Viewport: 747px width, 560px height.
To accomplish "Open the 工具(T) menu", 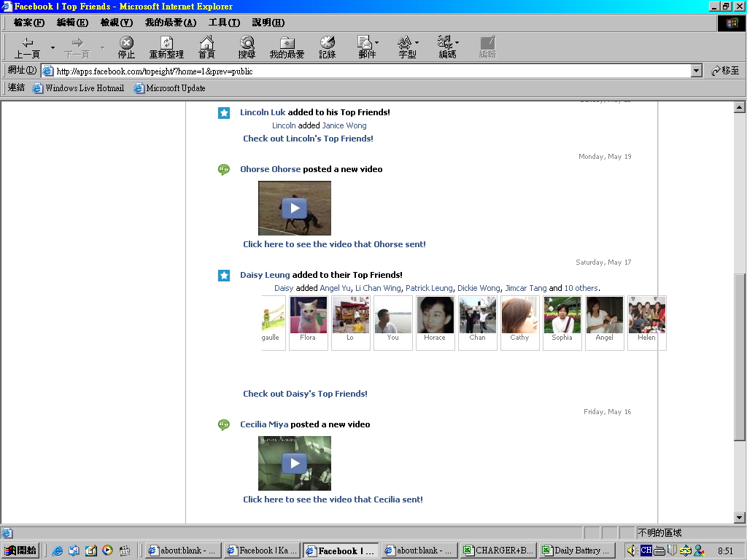I will point(225,23).
